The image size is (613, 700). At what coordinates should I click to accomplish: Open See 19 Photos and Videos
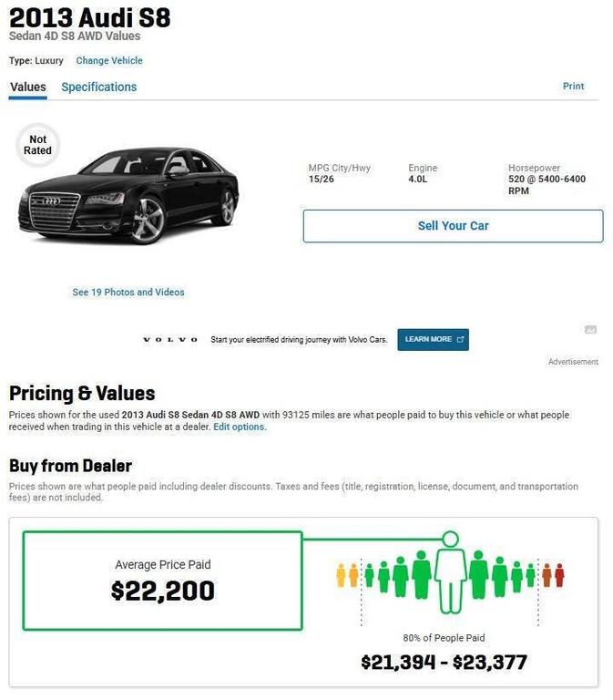pyautogui.click(x=128, y=293)
